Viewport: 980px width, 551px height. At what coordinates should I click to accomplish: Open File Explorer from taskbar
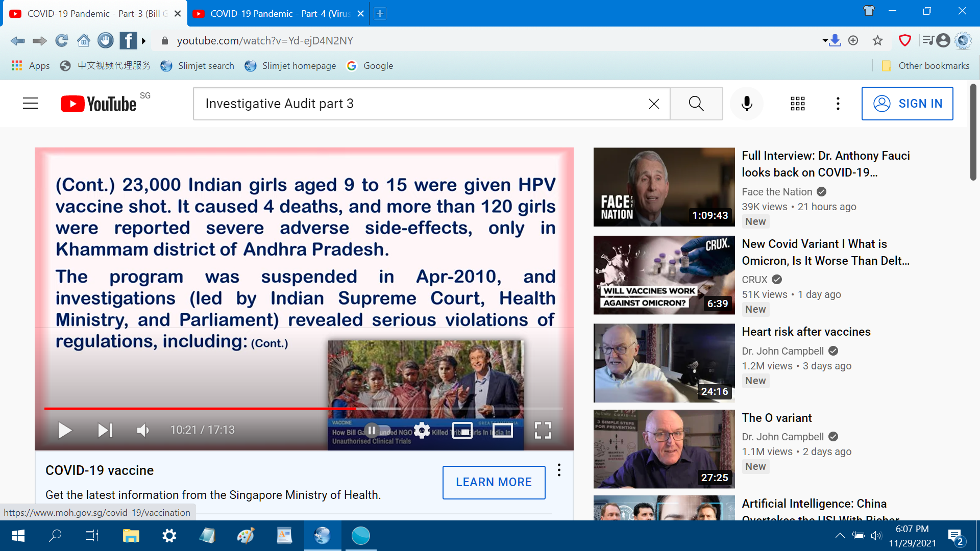click(131, 536)
